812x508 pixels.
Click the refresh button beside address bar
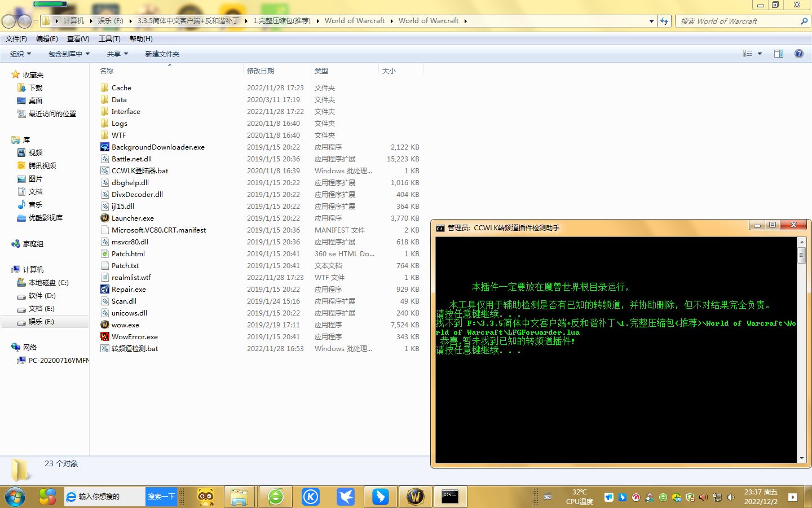pyautogui.click(x=664, y=21)
